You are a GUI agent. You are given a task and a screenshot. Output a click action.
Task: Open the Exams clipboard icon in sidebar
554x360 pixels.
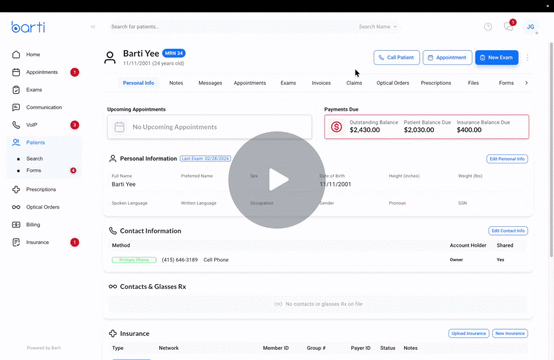(x=16, y=90)
